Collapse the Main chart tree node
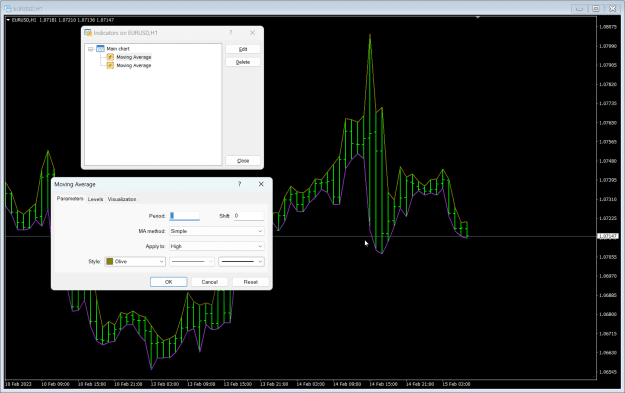 91,49
